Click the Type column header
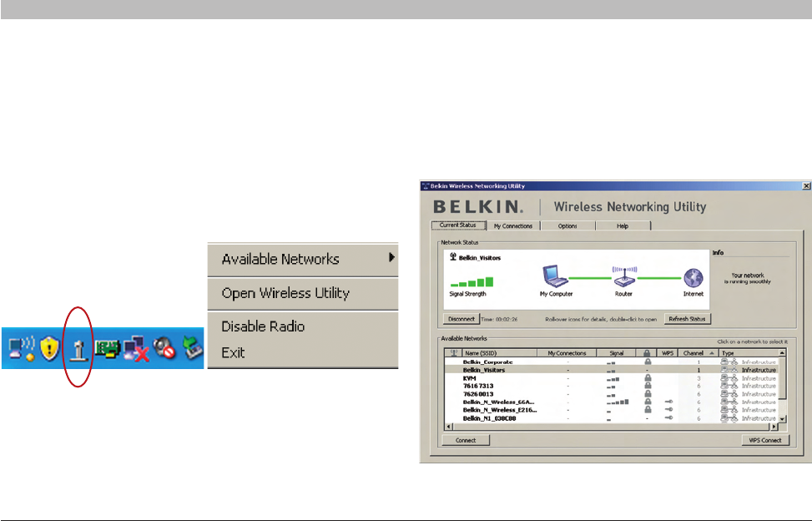Viewport: 812px width, 521px height. point(749,352)
